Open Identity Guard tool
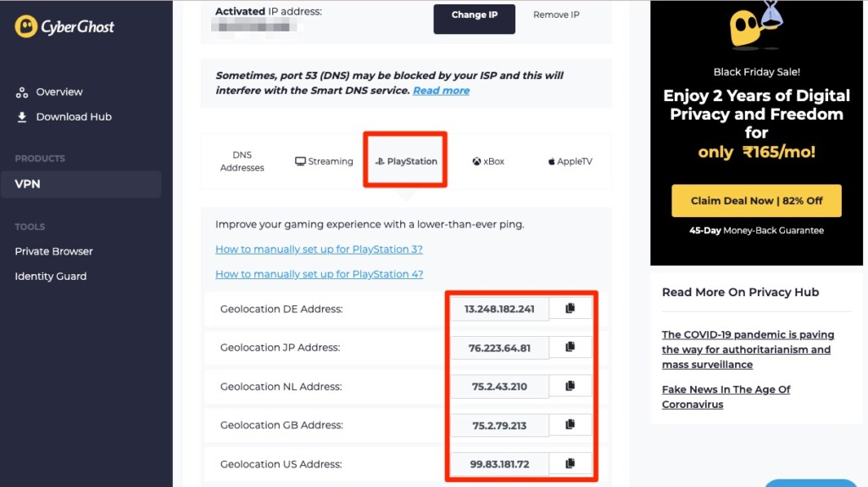 click(50, 277)
